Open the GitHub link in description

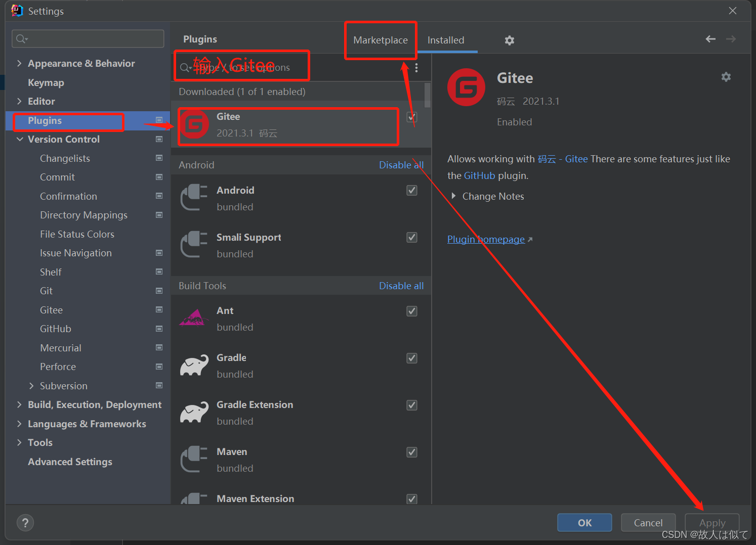tap(479, 175)
